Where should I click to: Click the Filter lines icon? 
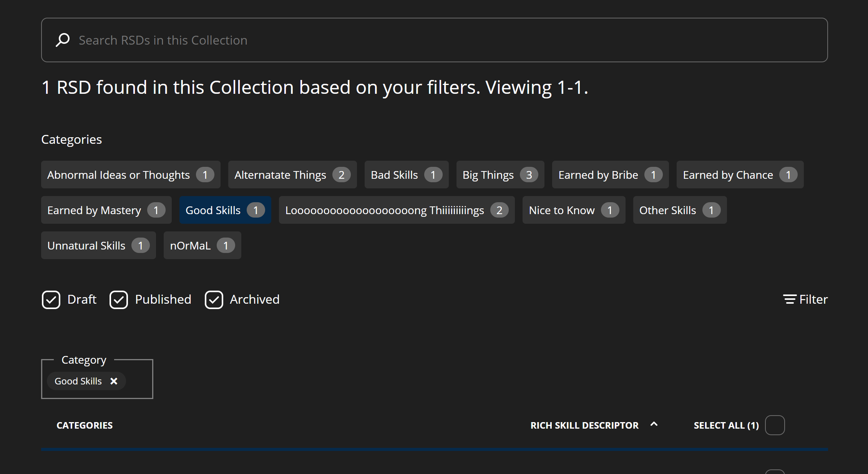(790, 299)
